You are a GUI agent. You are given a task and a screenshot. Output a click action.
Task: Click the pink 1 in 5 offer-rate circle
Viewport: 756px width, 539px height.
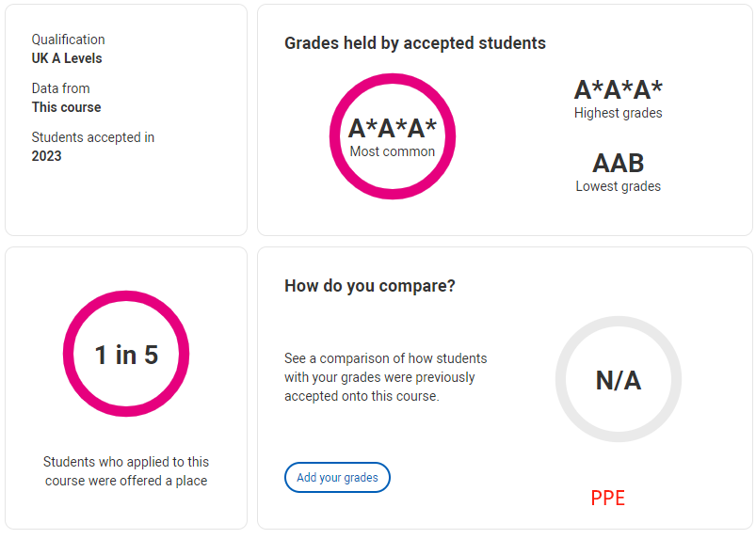click(x=126, y=354)
